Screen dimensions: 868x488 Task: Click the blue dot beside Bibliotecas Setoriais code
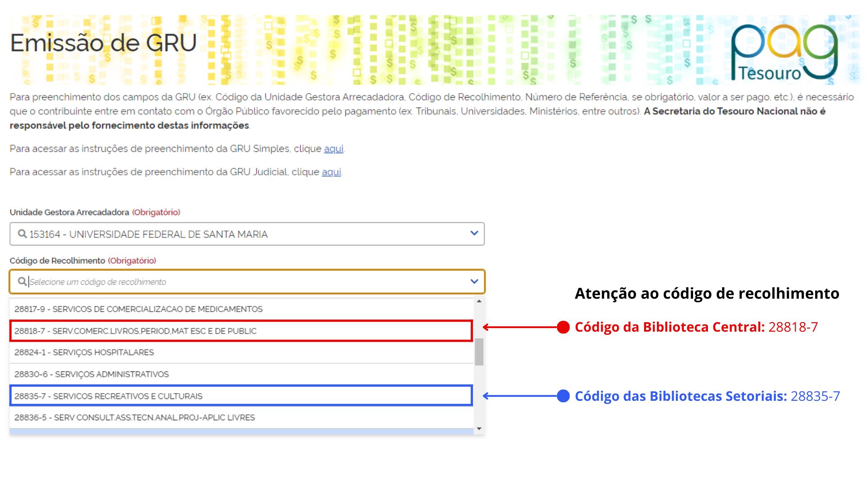pyautogui.click(x=563, y=396)
